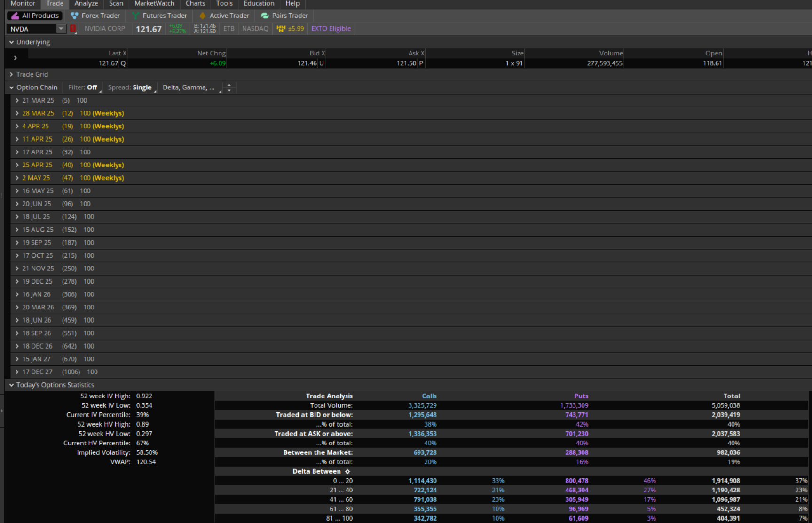The image size is (812, 523).
Task: Collapse the Underlying section
Action: click(11, 42)
